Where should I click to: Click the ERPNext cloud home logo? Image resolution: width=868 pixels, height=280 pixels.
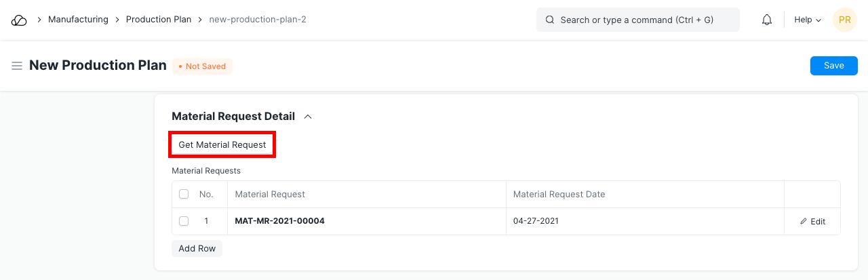[x=19, y=20]
